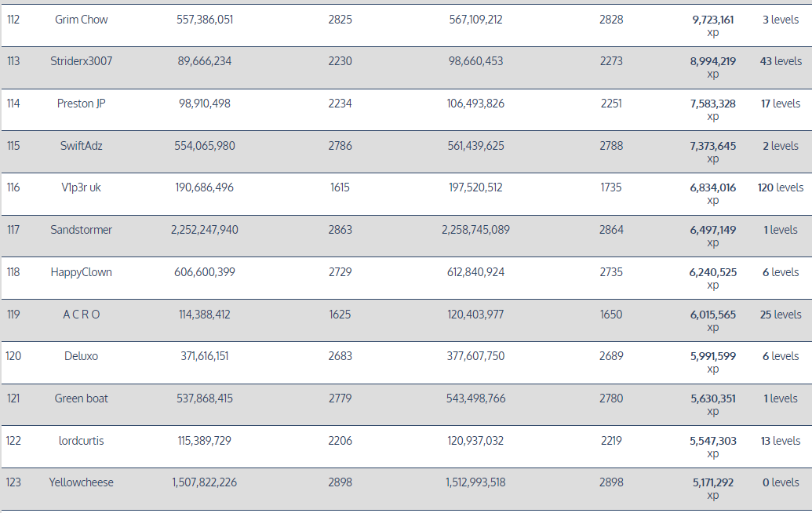Screen dimensions: 812x513
Task: Click the A C R O player name
Action: click(82, 315)
